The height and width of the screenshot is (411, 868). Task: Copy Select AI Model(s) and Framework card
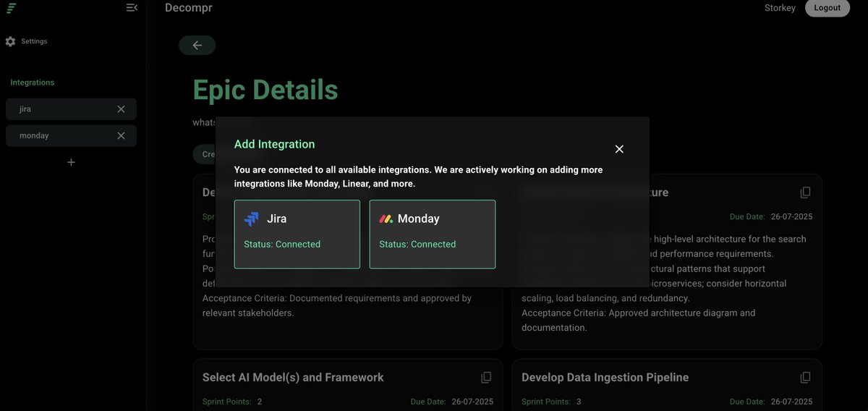click(486, 378)
